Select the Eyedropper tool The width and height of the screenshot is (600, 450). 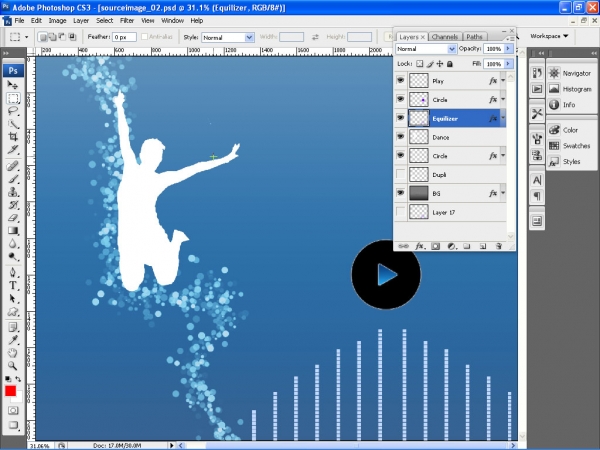tap(13, 340)
